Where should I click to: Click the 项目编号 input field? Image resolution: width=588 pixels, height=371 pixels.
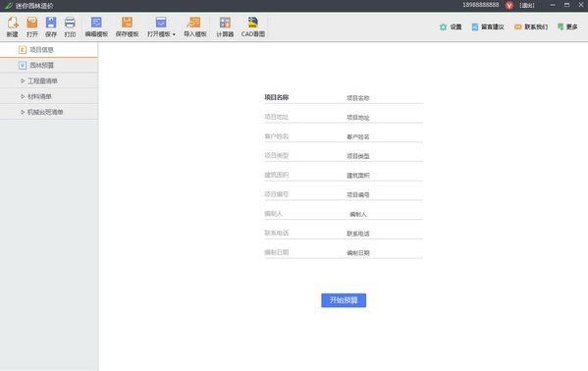click(x=385, y=195)
